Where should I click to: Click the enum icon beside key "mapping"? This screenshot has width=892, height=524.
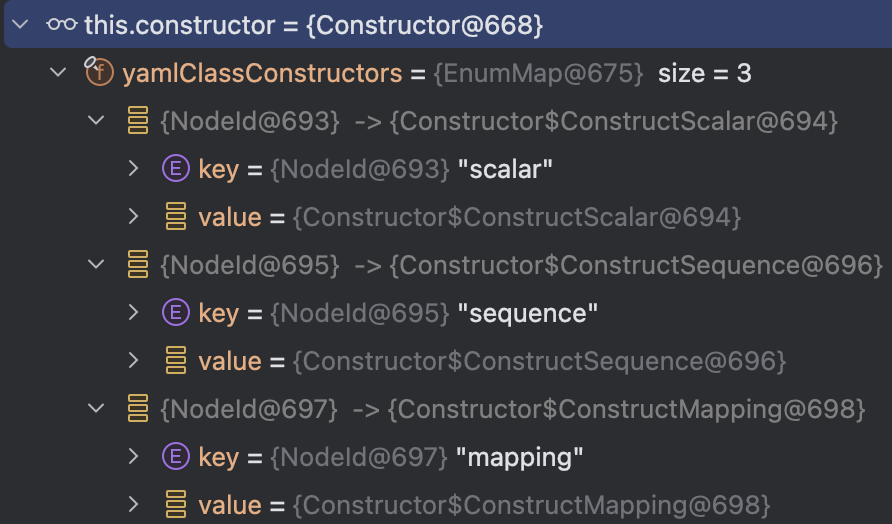coord(176,457)
